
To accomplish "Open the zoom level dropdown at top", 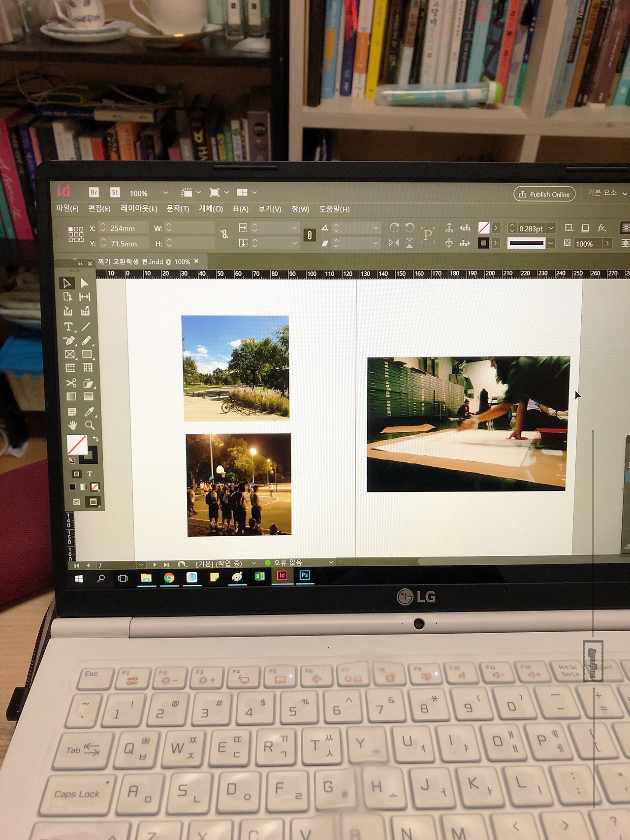I will click(165, 193).
